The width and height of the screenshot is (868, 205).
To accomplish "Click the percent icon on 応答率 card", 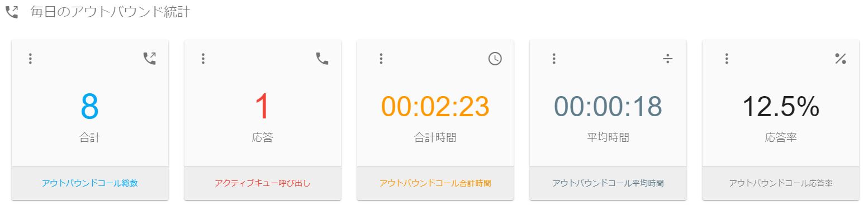I will click(840, 59).
